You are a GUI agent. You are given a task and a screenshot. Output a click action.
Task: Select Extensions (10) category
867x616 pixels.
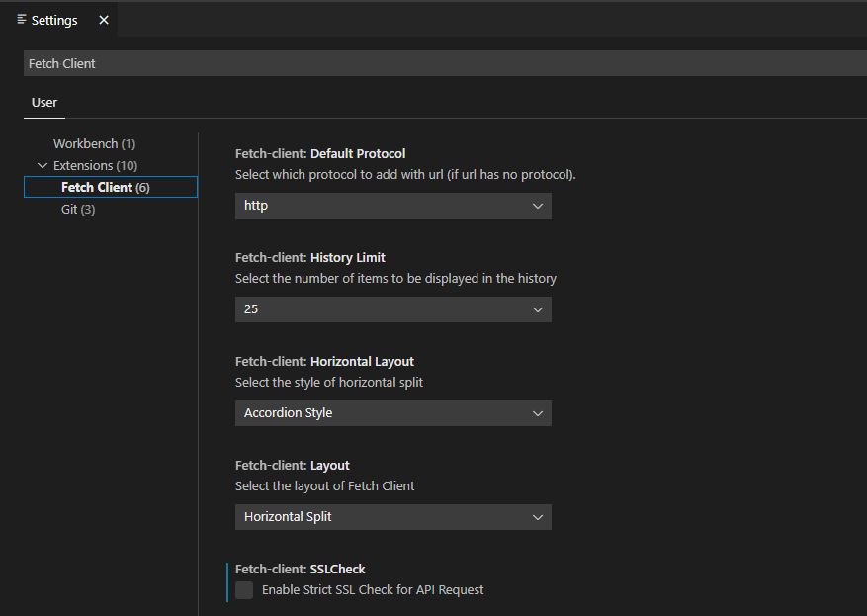point(96,165)
